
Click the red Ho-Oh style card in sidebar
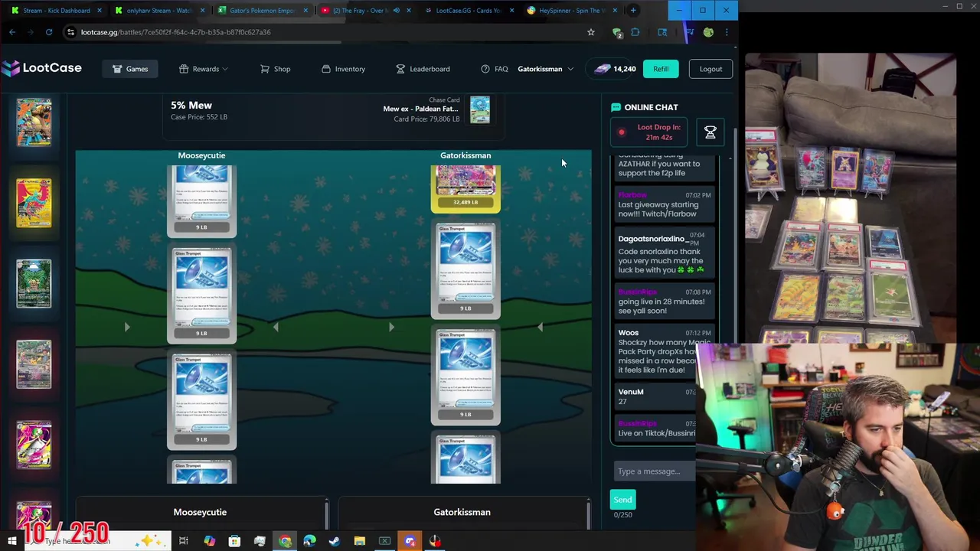tap(34, 203)
